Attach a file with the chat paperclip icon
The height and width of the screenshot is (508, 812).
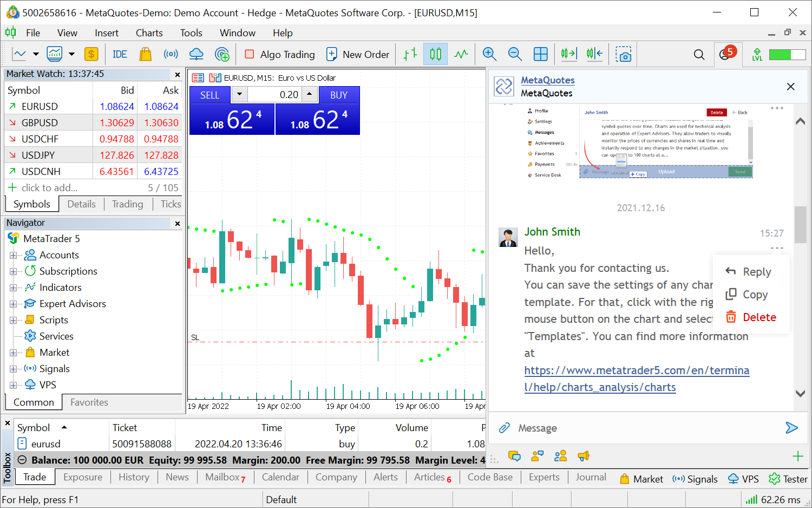coord(504,427)
